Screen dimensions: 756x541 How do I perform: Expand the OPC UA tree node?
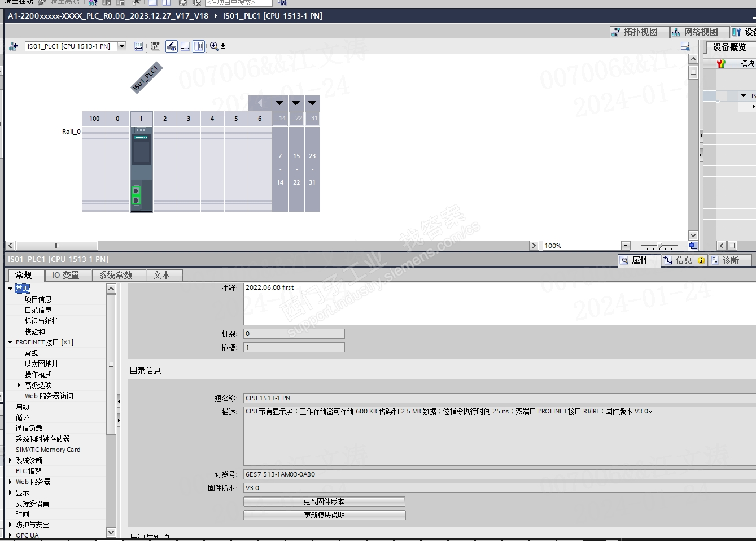[10, 535]
